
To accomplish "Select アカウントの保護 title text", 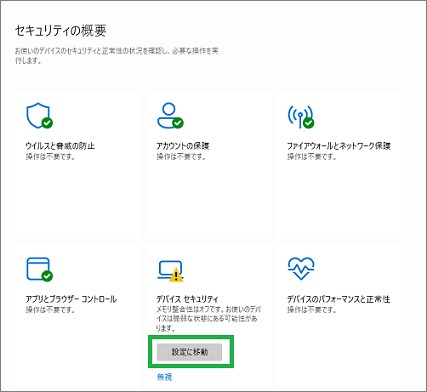I will 183,146.
